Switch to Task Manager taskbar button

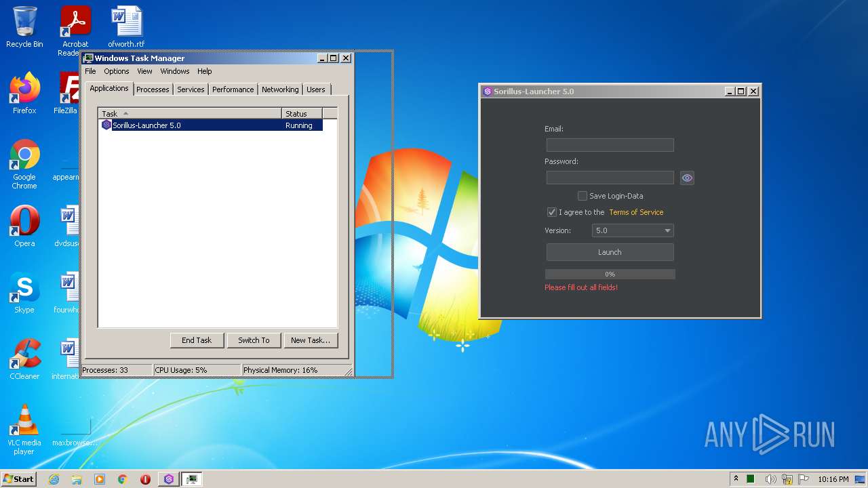(x=193, y=479)
